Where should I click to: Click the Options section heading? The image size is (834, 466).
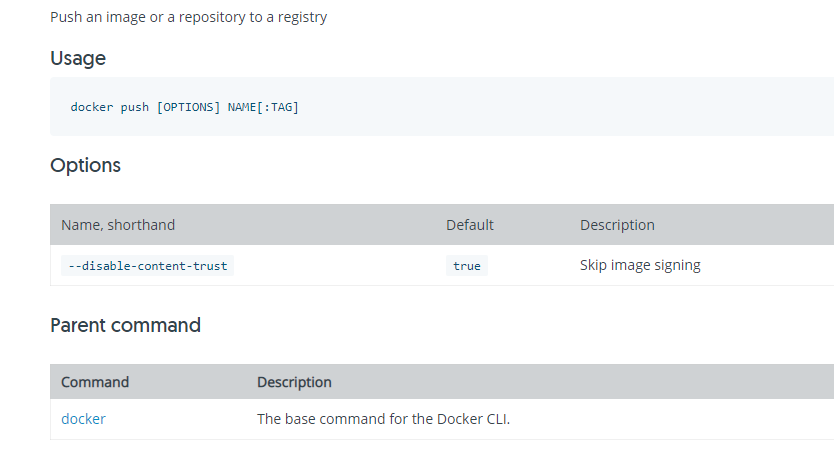click(85, 165)
